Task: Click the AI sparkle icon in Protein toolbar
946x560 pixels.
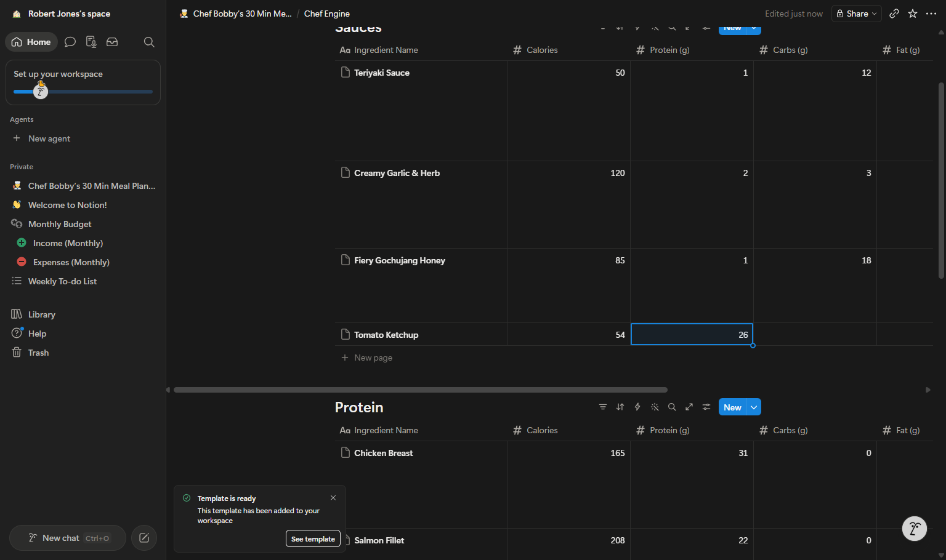Action: pyautogui.click(x=655, y=407)
